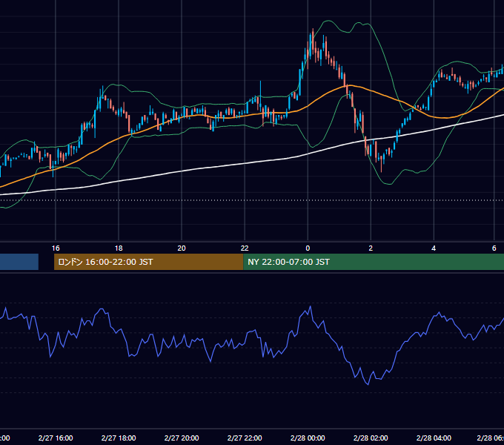Click the 18 hour label on price chart axis

pos(119,248)
